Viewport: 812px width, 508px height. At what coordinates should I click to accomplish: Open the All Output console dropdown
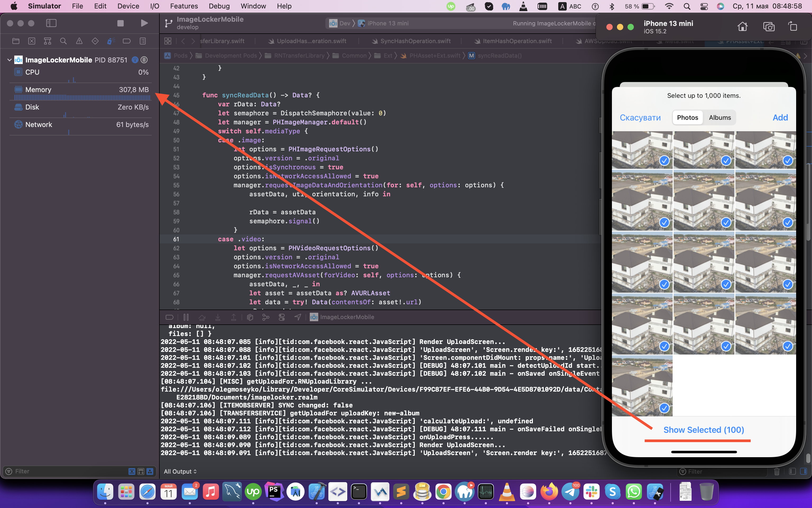(x=180, y=471)
